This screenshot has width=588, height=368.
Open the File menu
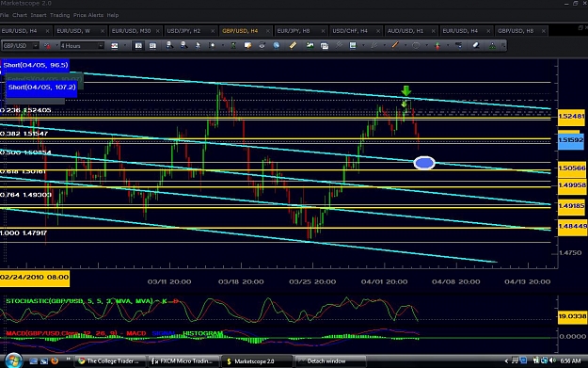coord(4,15)
